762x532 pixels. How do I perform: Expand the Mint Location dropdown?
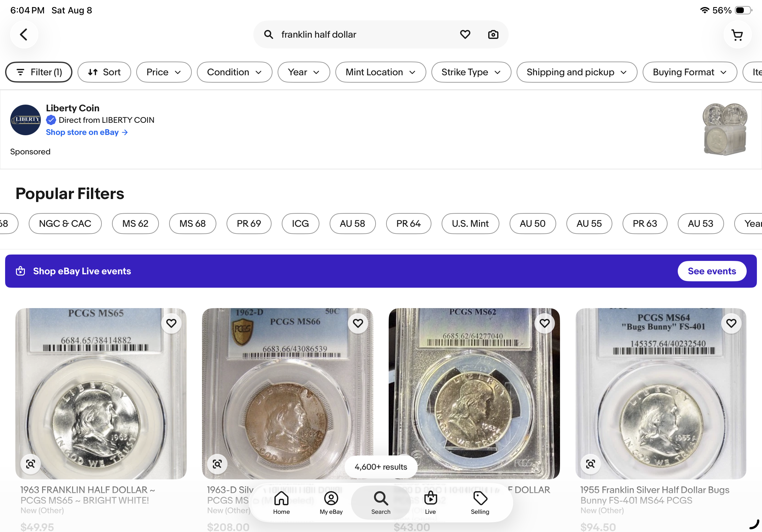click(x=381, y=72)
